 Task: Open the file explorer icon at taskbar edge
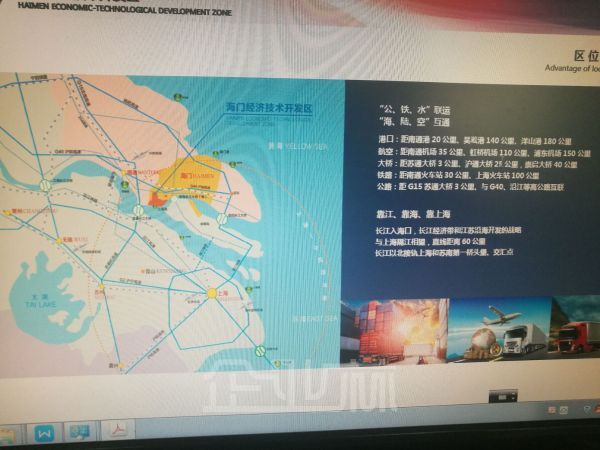click(x=6, y=437)
